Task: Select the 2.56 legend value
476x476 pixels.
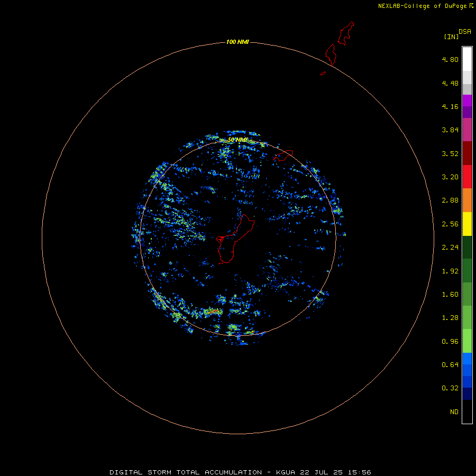Action: 450,224
